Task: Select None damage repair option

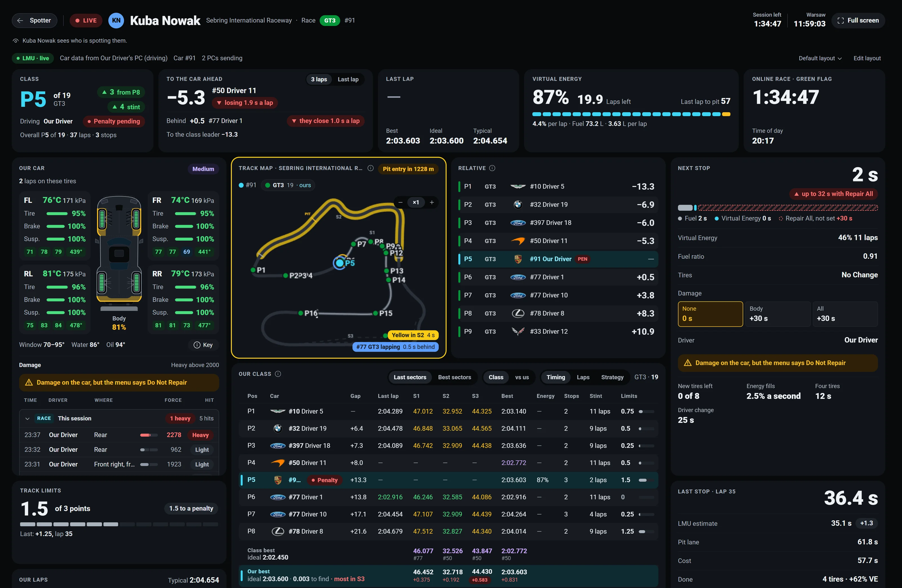Action: (710, 314)
